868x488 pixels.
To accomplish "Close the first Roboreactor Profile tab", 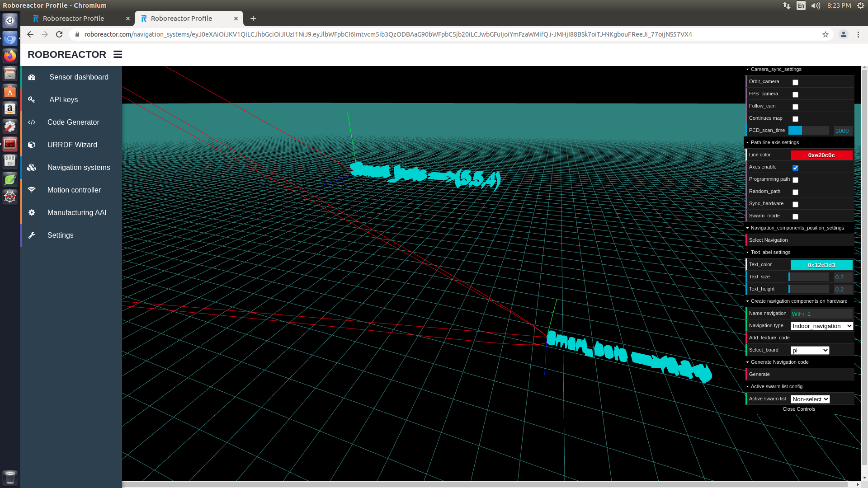I will (x=128, y=19).
